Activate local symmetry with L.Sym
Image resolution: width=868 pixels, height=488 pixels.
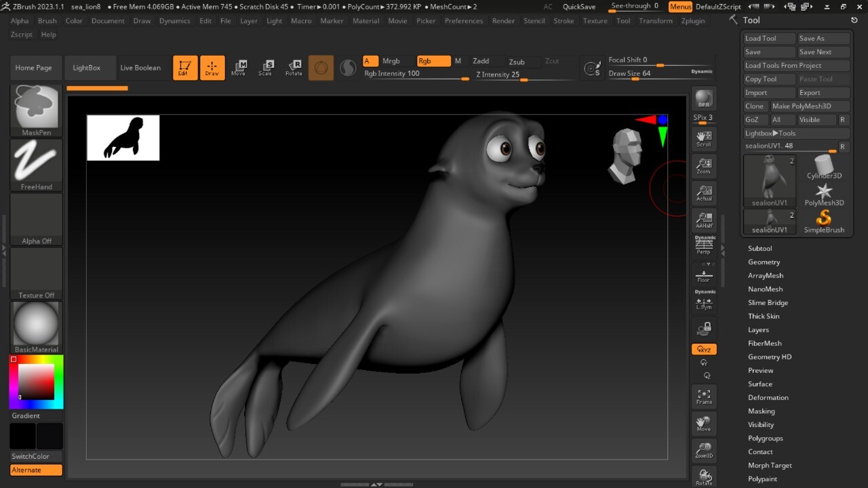pyautogui.click(x=703, y=303)
